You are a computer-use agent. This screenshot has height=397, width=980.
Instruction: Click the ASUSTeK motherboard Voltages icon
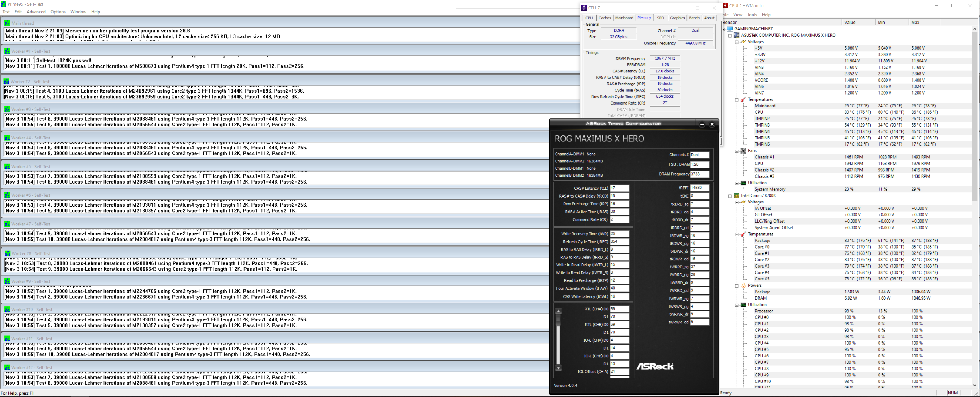(743, 42)
